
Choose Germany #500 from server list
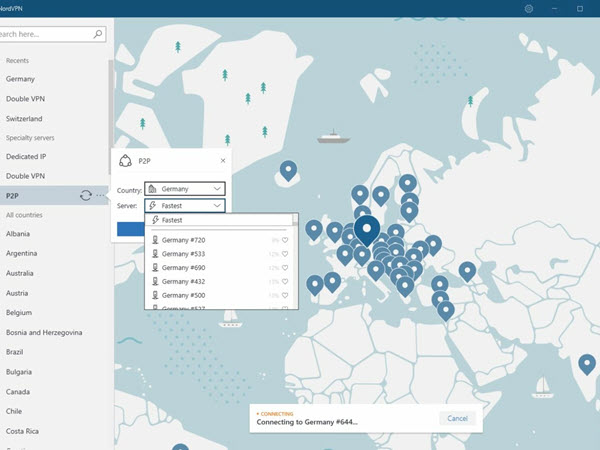(x=219, y=295)
